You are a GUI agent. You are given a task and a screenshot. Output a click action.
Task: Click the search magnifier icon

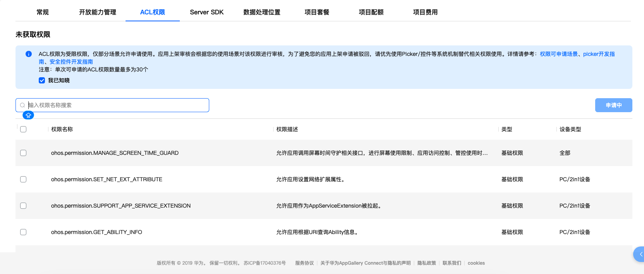tap(22, 105)
